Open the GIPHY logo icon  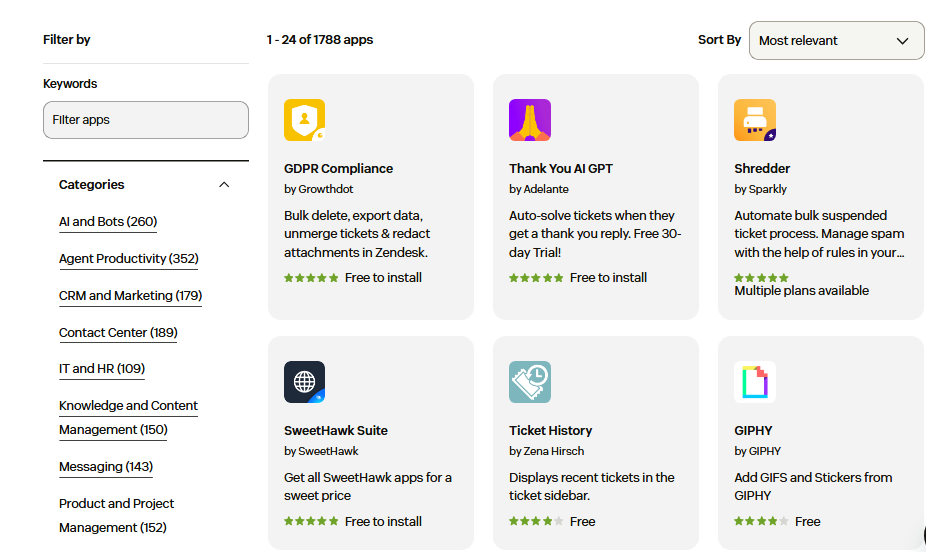[755, 382]
